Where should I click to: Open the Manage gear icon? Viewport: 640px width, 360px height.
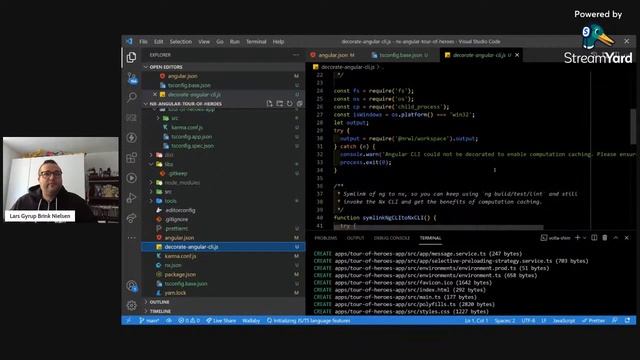coord(131,305)
